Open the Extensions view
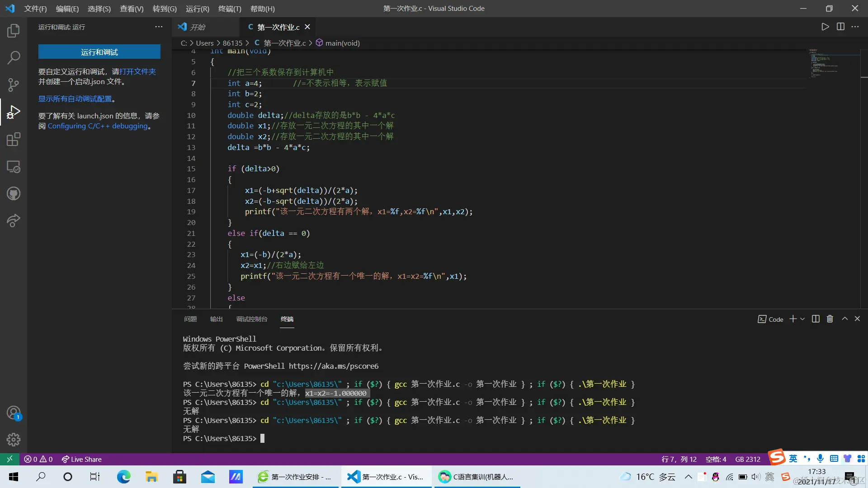 (x=14, y=139)
